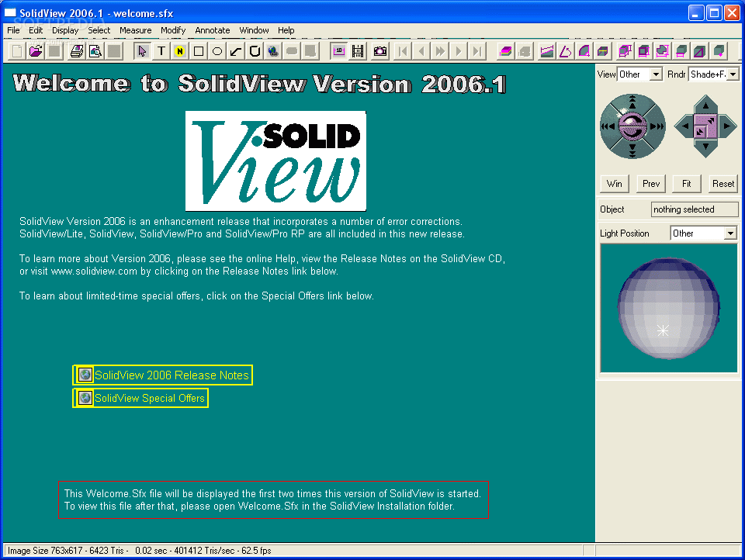This screenshot has height=560, width=745.
Task: Open a file with the folder icon
Action: pos(36,51)
